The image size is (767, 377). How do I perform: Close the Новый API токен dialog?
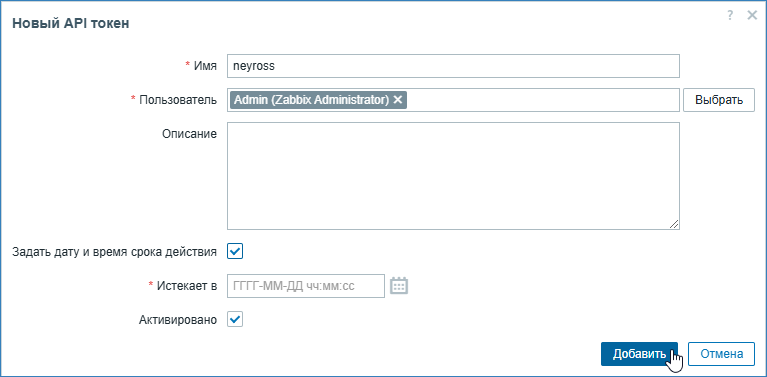pos(752,16)
